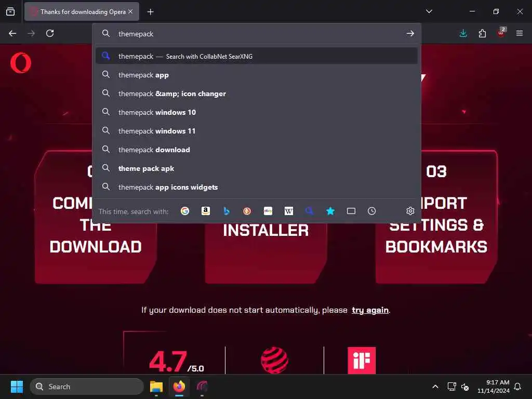Search within Bookmarks star icon

330,211
